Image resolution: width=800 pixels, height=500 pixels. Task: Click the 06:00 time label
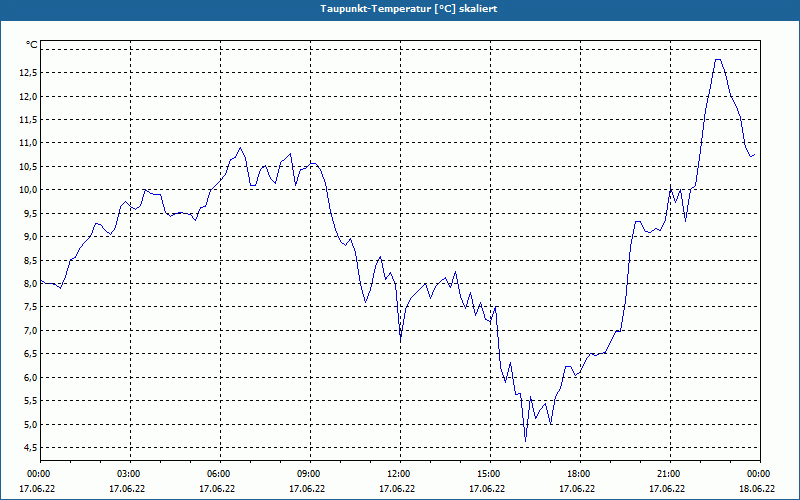tap(220, 474)
